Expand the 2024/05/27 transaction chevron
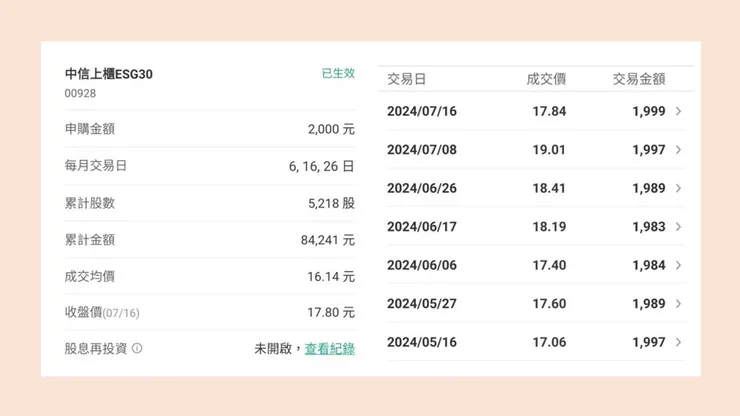The image size is (740, 416). [678, 304]
